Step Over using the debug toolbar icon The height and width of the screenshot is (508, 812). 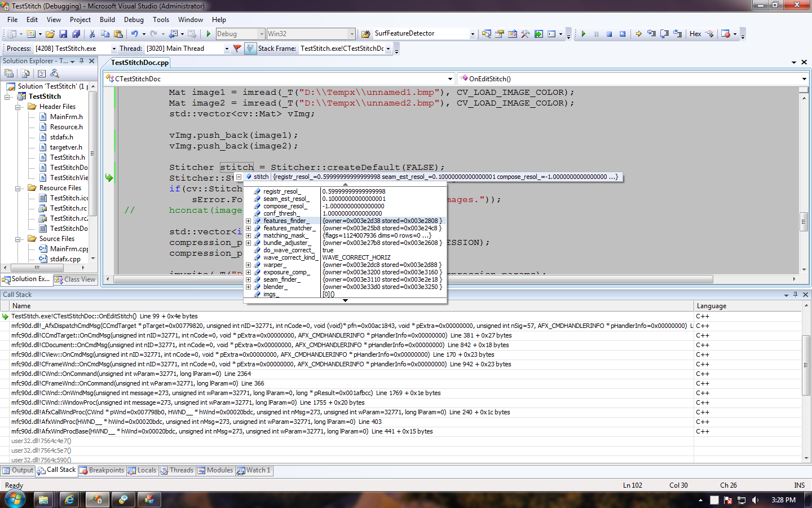click(x=665, y=34)
